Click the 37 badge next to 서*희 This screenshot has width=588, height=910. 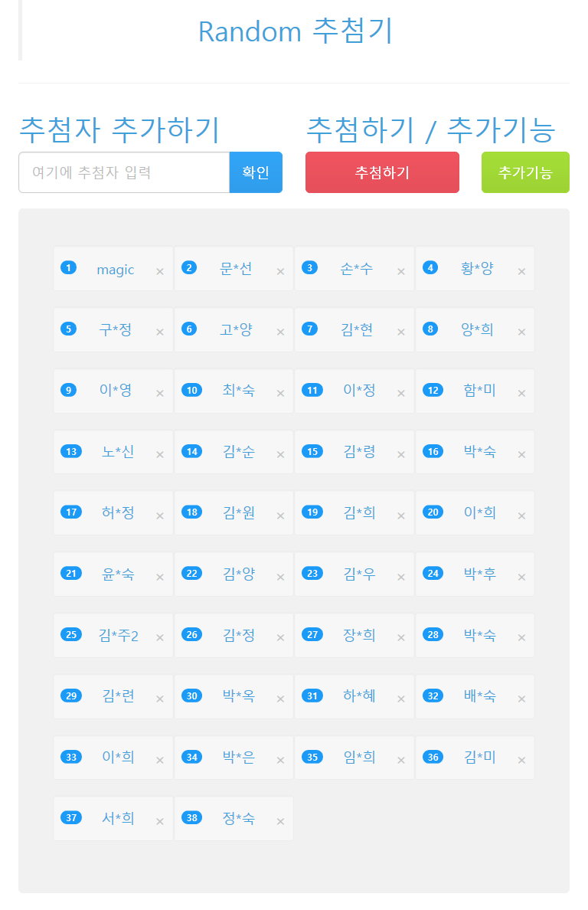coord(71,818)
